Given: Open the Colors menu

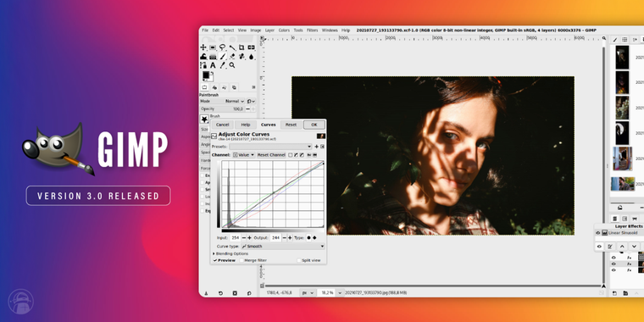Looking at the screenshot, I should [284, 31].
